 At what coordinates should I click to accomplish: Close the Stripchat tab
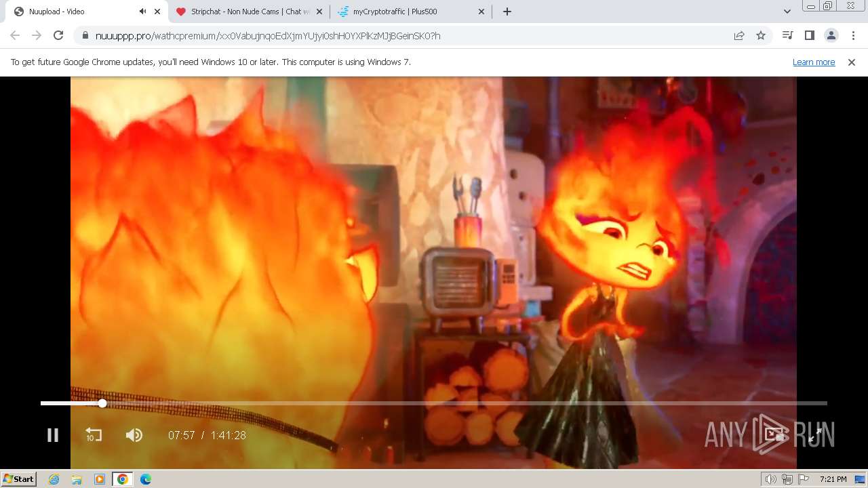click(x=319, y=12)
